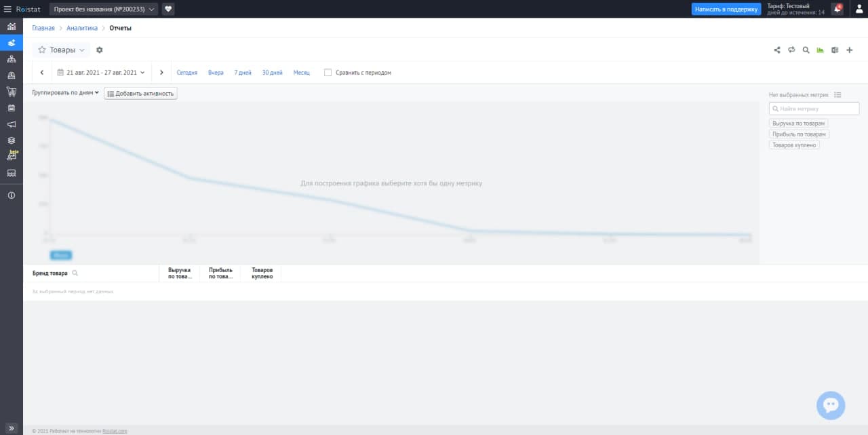Click the refresh arrows icon
The image size is (868, 435).
tap(791, 50)
